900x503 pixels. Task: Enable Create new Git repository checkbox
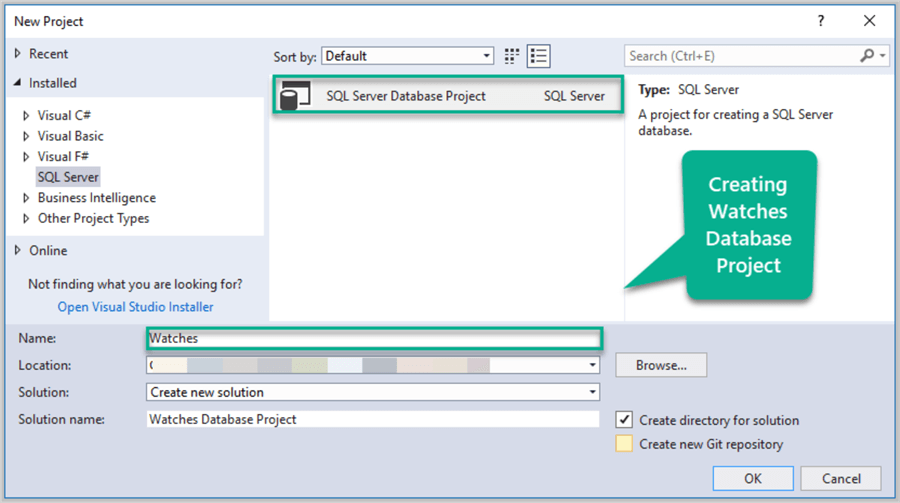[x=624, y=444]
